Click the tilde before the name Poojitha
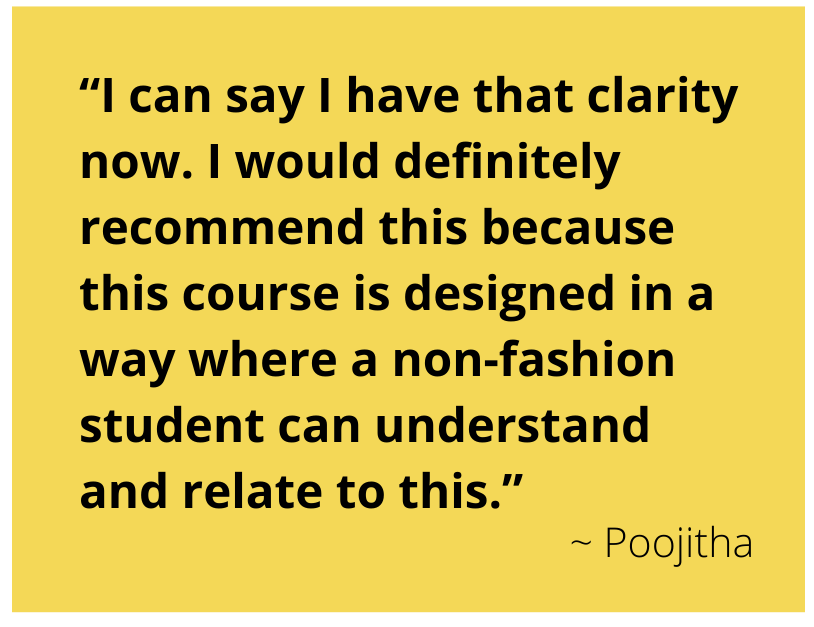 pos(582,545)
